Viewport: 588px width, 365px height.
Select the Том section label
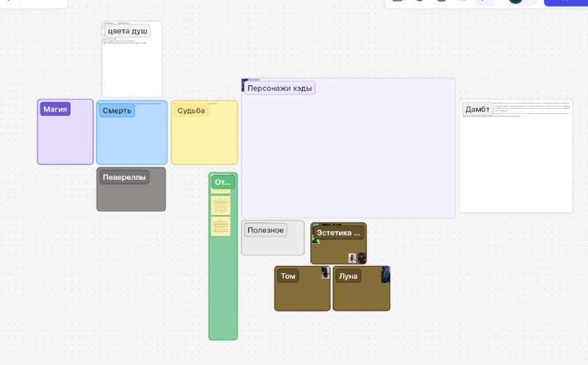[x=287, y=276]
